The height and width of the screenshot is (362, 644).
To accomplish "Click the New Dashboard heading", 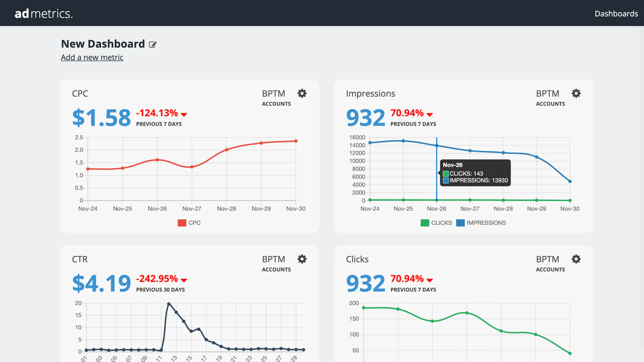I will 103,44.
